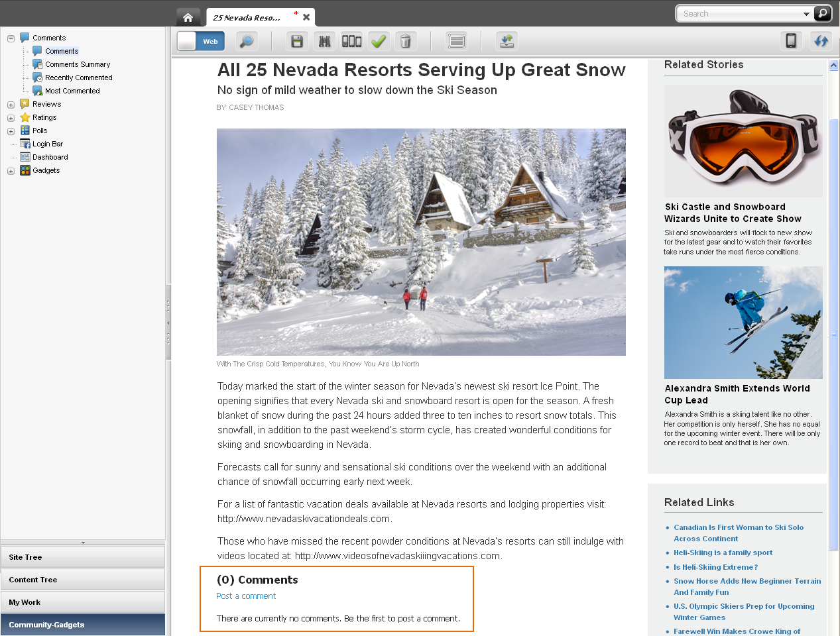The width and height of the screenshot is (840, 636).
Task: Collapse the Comments tree node
Action: click(x=11, y=38)
